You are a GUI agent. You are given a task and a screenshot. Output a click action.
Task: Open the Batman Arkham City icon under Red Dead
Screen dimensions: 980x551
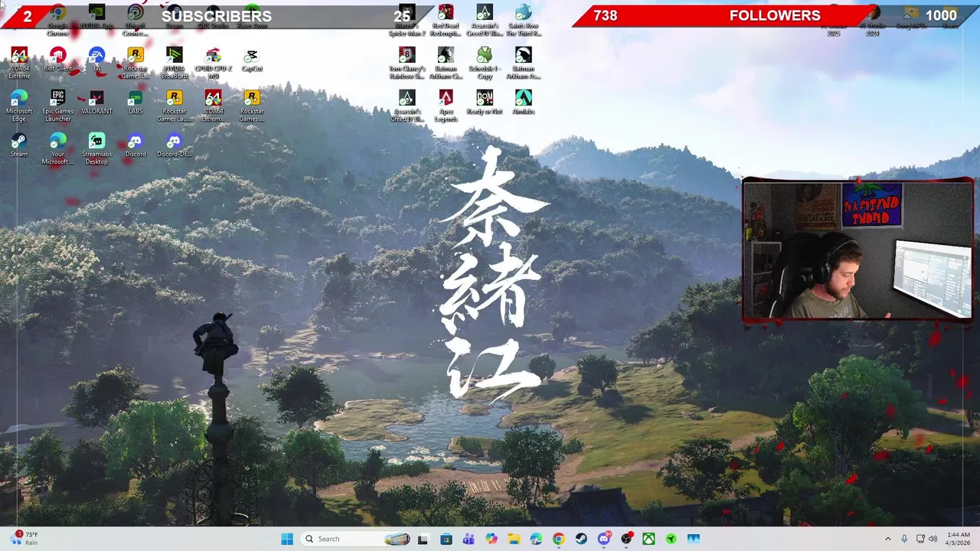[x=446, y=64]
